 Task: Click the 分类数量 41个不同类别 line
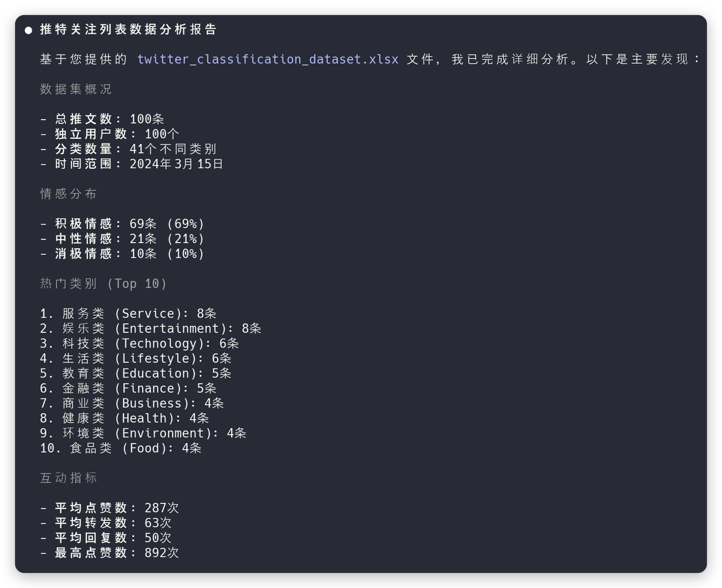pos(128,149)
